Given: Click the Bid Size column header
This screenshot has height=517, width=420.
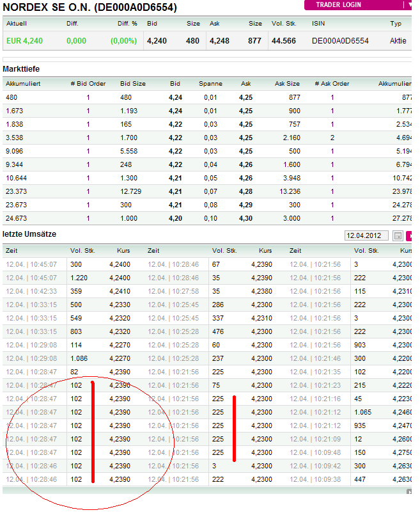Looking at the screenshot, I should coord(133,84).
